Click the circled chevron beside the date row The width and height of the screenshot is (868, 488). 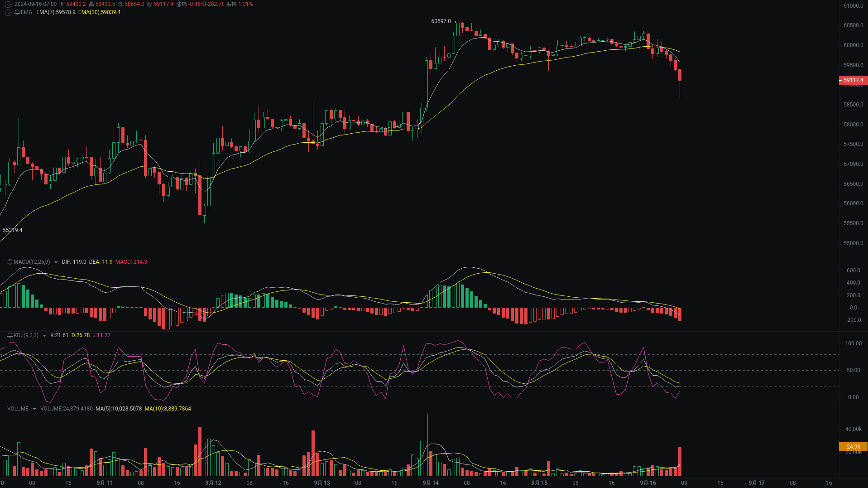point(8,4)
